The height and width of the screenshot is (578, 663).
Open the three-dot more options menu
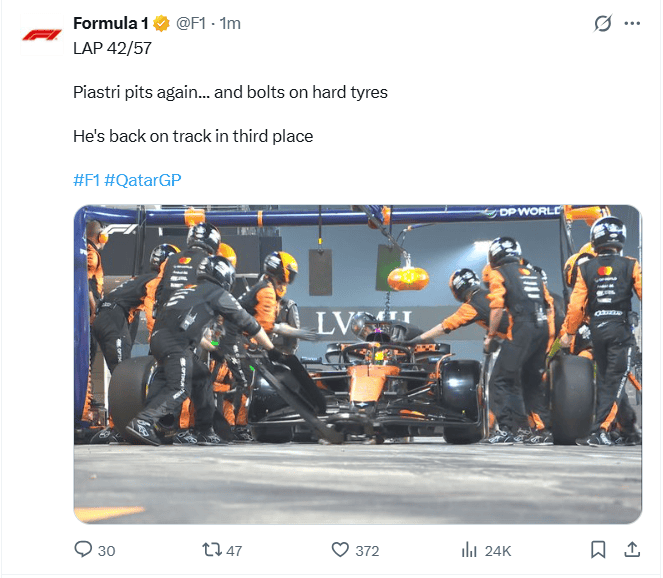coord(632,23)
